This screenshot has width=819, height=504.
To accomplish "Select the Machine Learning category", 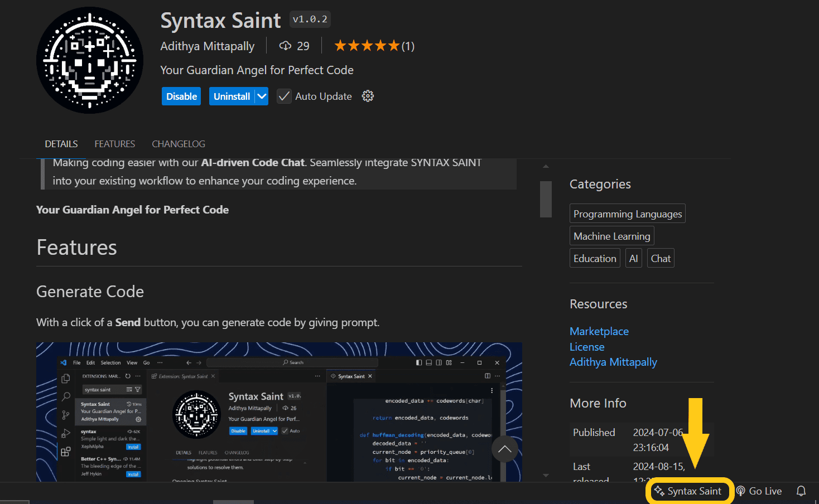I will pos(612,236).
